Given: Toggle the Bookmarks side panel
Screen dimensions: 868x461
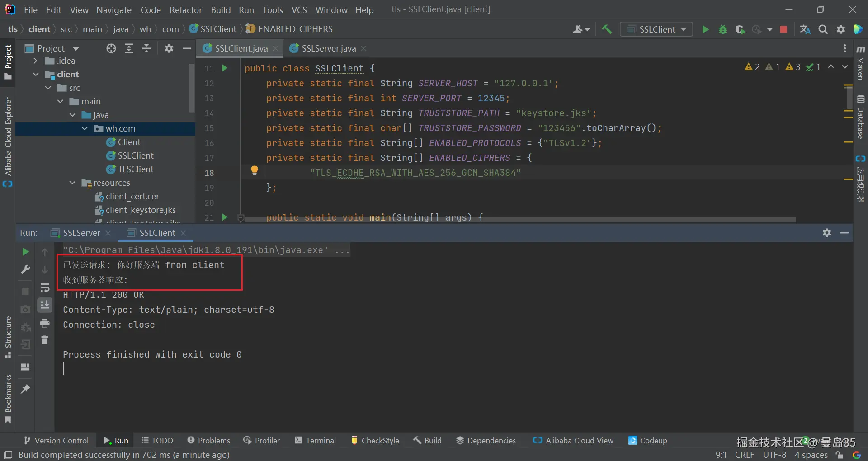Looking at the screenshot, I should [8, 399].
